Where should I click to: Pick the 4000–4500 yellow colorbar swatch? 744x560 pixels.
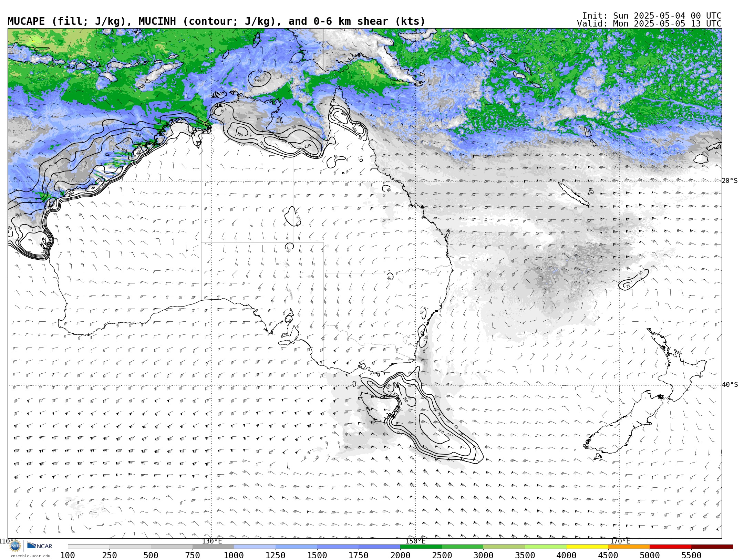pyautogui.click(x=587, y=547)
